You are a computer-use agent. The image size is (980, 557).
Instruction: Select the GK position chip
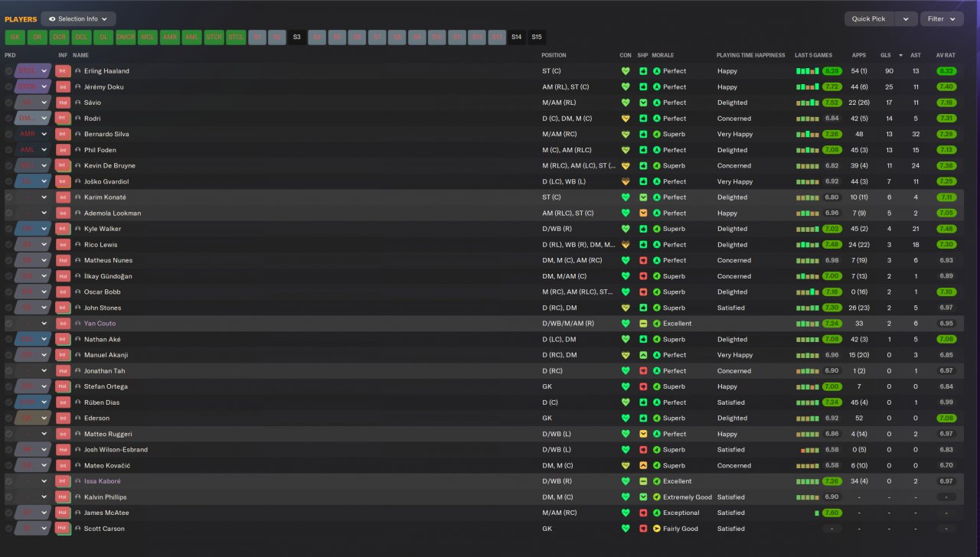point(15,37)
